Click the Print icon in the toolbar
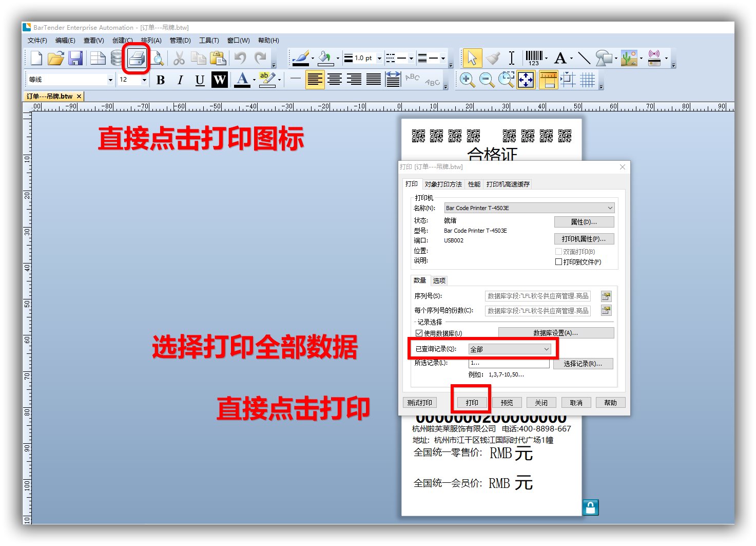Screen dimensions: 756x546 (x=137, y=58)
